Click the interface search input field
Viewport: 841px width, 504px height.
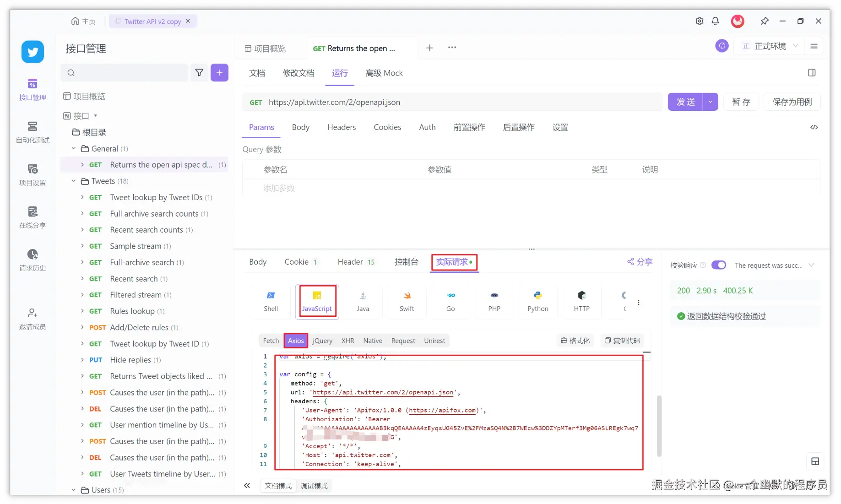click(125, 72)
